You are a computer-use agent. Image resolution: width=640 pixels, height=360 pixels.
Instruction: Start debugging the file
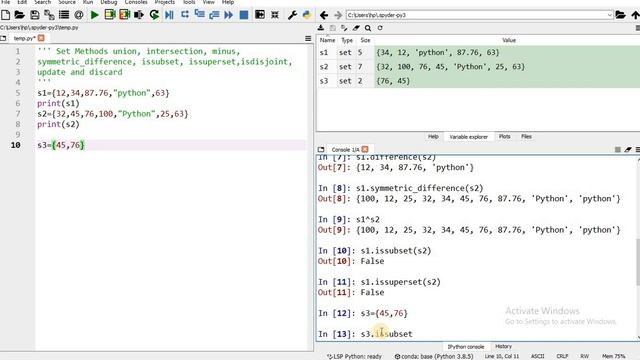[169, 15]
